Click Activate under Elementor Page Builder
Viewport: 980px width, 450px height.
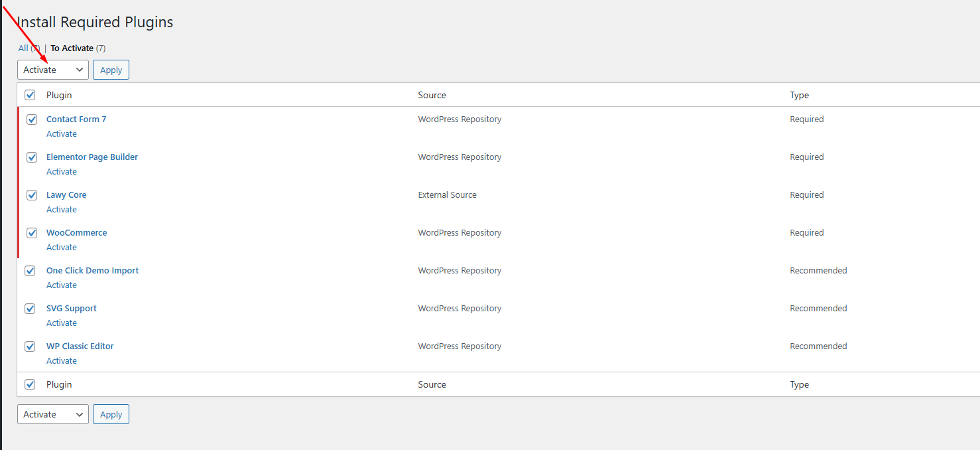62,172
